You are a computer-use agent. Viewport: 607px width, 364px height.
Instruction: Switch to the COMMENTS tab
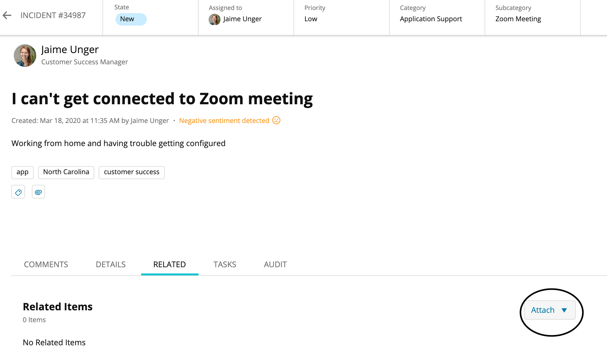pyautogui.click(x=46, y=264)
